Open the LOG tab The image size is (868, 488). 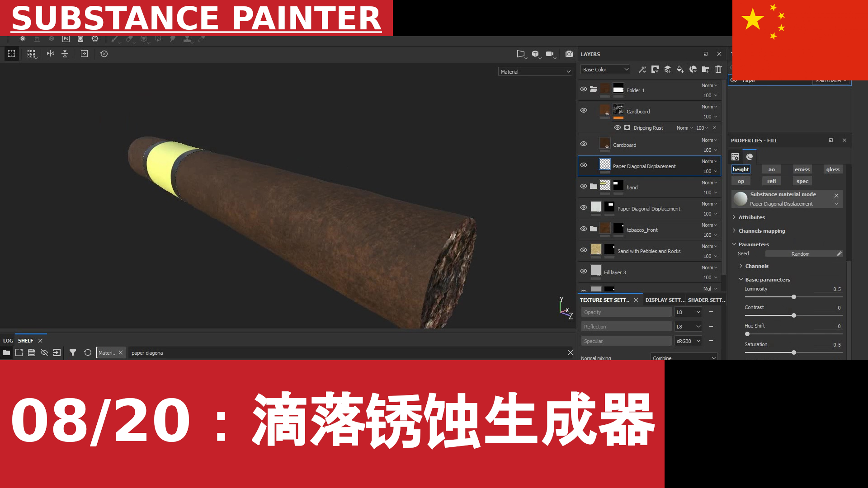(x=8, y=341)
